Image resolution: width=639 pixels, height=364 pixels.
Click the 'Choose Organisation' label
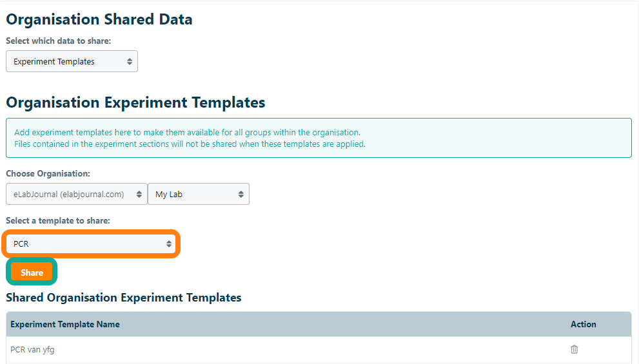click(48, 174)
